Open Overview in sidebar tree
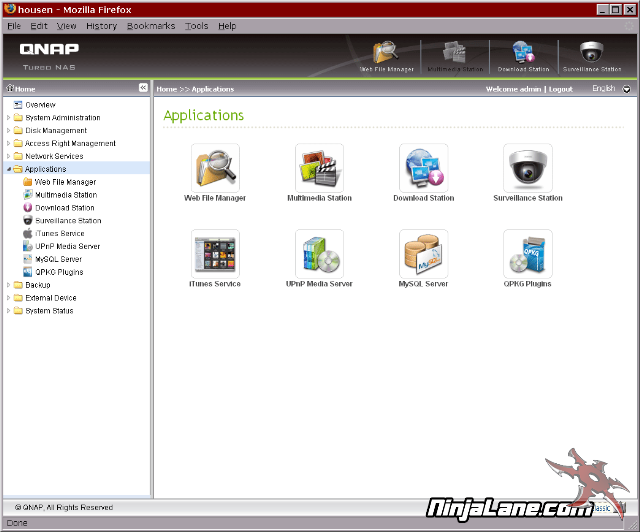Image resolution: width=640 pixels, height=532 pixels. 40,105
